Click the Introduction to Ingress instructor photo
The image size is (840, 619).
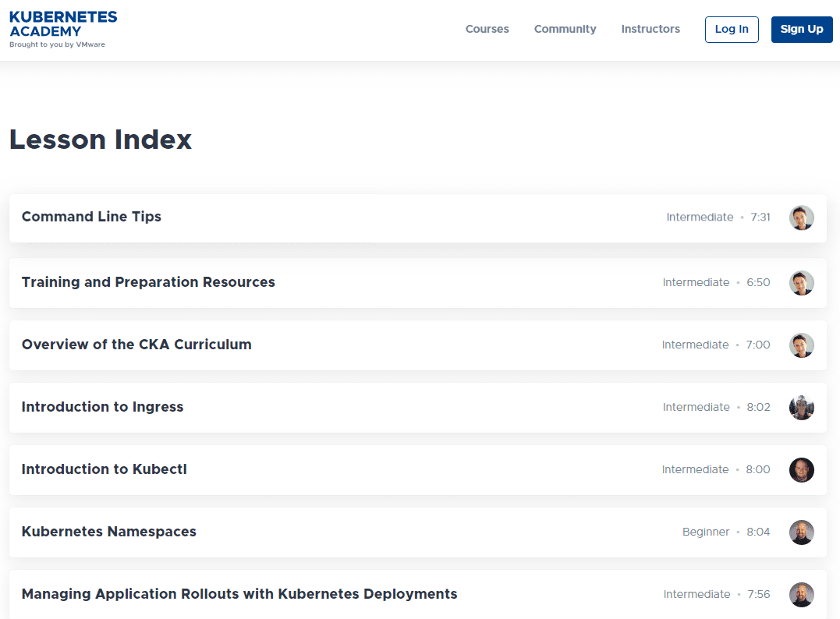pos(801,407)
